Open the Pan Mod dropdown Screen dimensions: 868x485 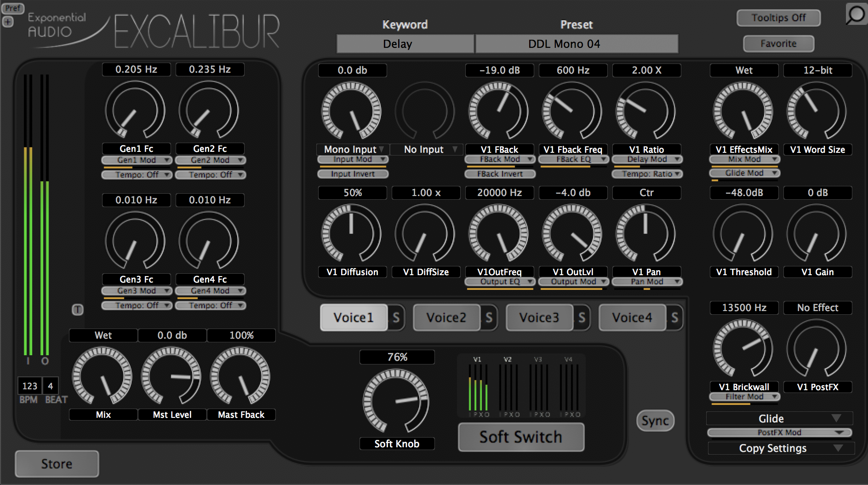(x=647, y=282)
